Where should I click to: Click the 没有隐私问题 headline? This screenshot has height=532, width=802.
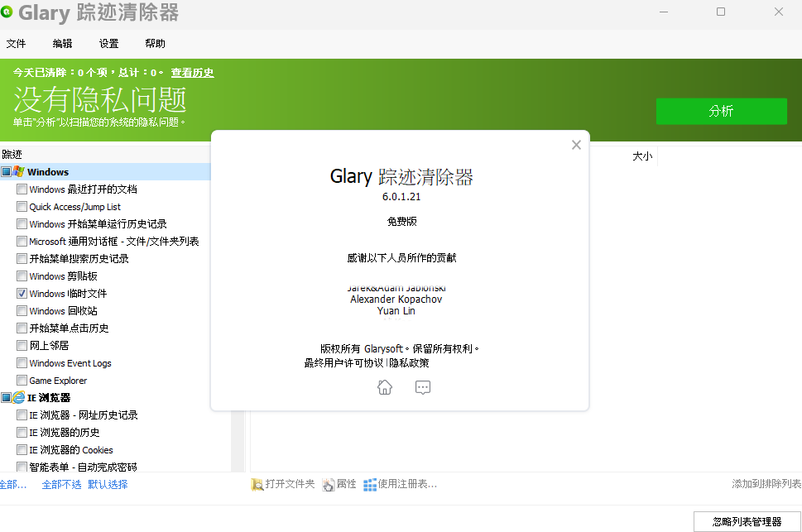click(x=100, y=99)
